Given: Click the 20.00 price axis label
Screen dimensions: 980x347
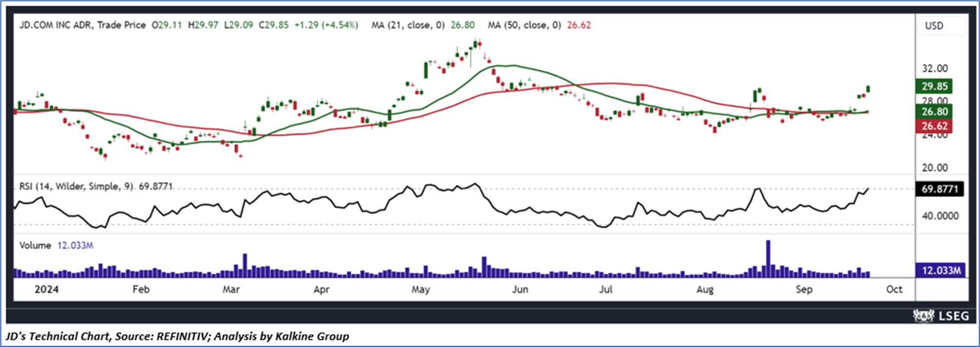Looking at the screenshot, I should (935, 167).
